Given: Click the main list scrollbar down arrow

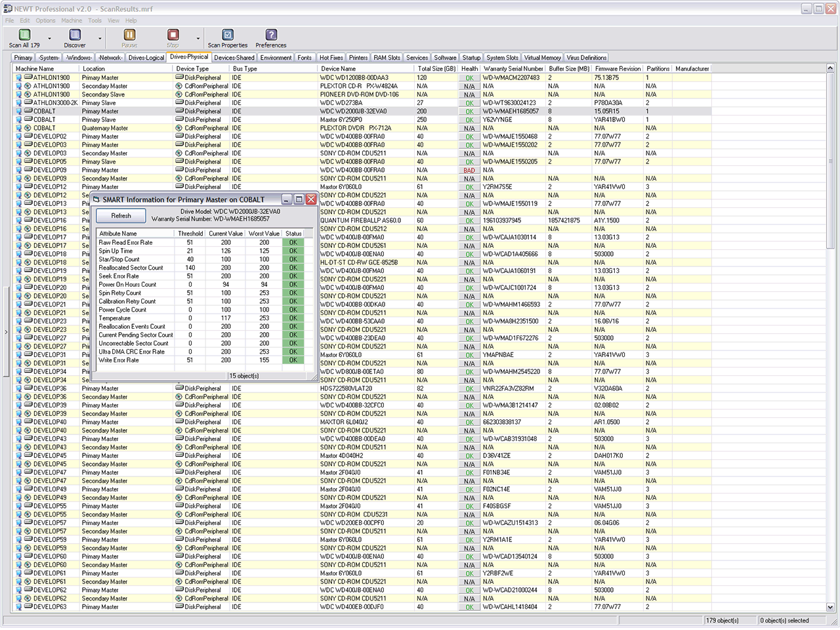Looking at the screenshot, I should tap(830, 608).
